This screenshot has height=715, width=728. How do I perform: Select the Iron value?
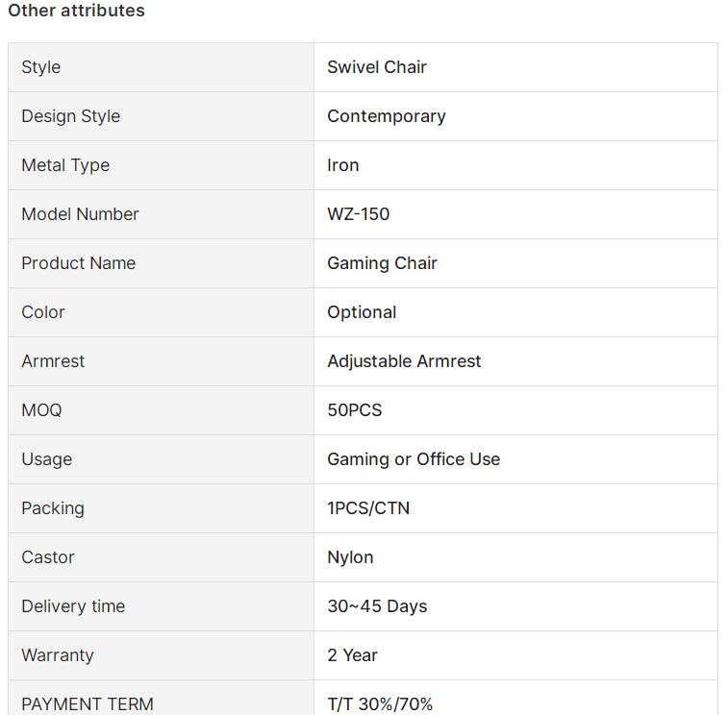point(343,165)
